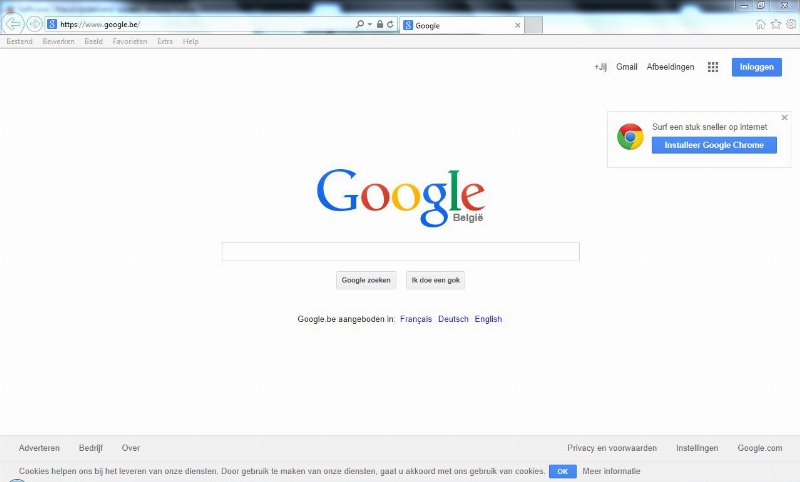Viewport: 800px width, 482px height.
Task: Open the Bestand menu
Action: [19, 41]
